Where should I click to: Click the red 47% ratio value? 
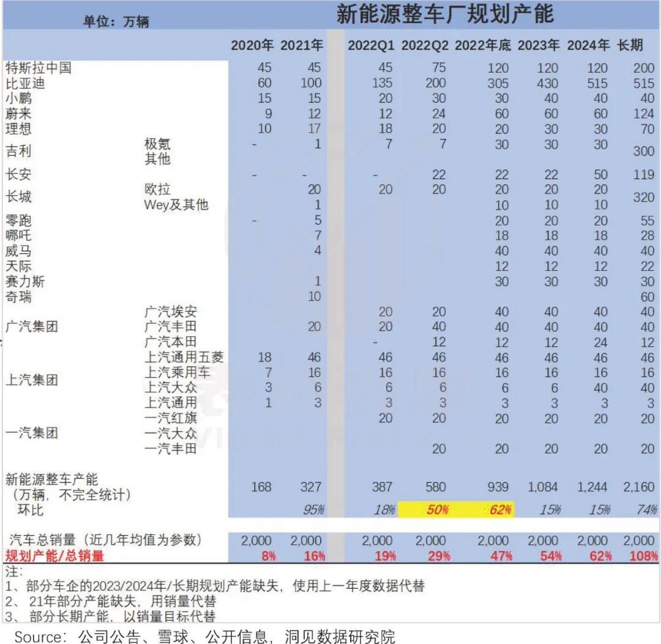[x=501, y=556]
